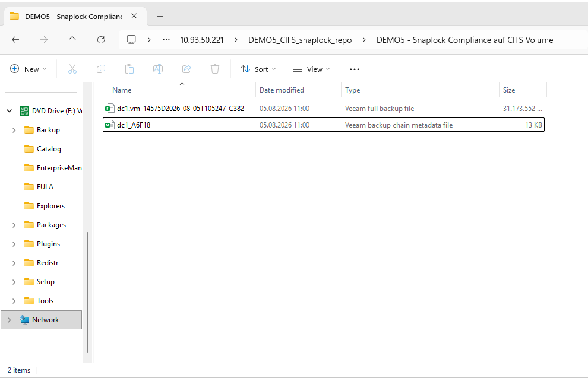This screenshot has height=378, width=588.
Task: Show hidden breadcrumb path via ellipsis
Action: click(x=166, y=39)
